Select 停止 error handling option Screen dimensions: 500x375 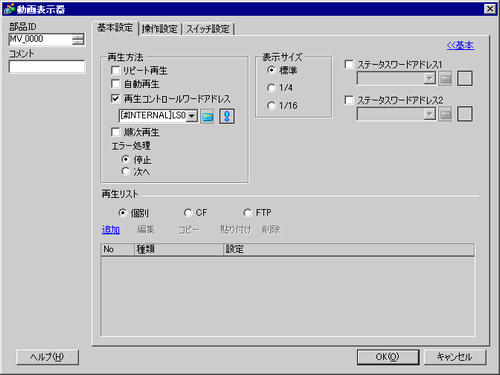click(x=125, y=159)
